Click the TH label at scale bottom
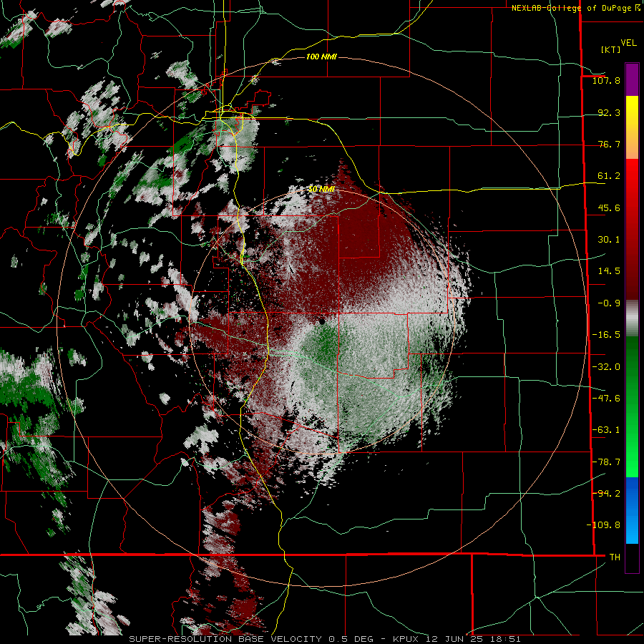This screenshot has height=644, width=644. (615, 557)
